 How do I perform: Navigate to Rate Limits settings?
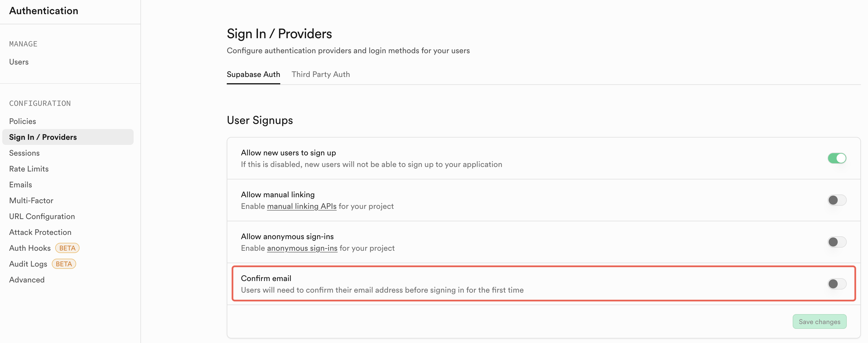(29, 169)
